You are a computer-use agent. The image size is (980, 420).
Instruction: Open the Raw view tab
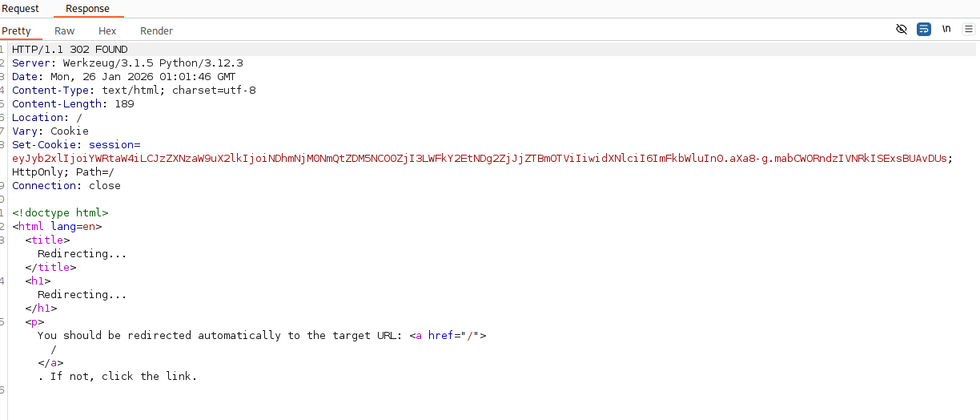65,30
